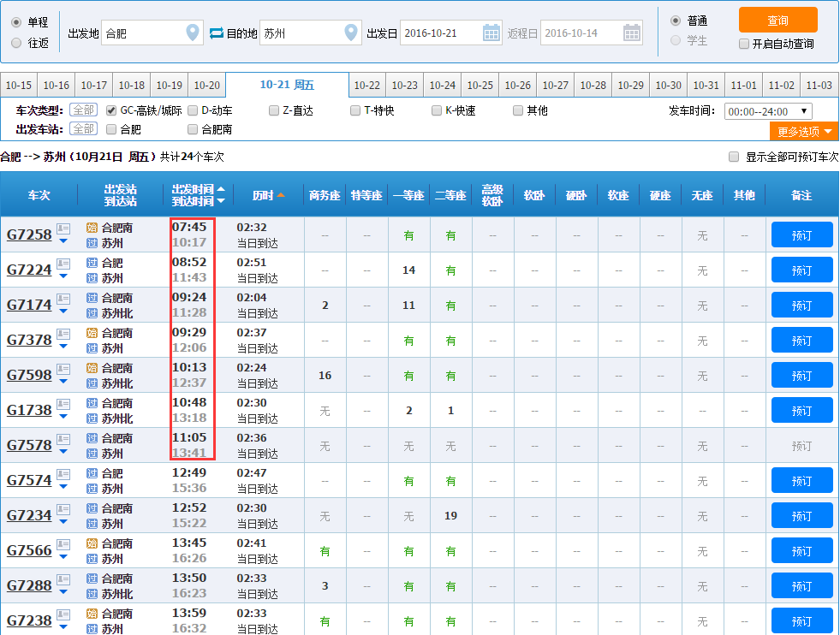This screenshot has height=635, width=840.
Task: Click the 出发日 field 2016-10-21
Action: 451,33
